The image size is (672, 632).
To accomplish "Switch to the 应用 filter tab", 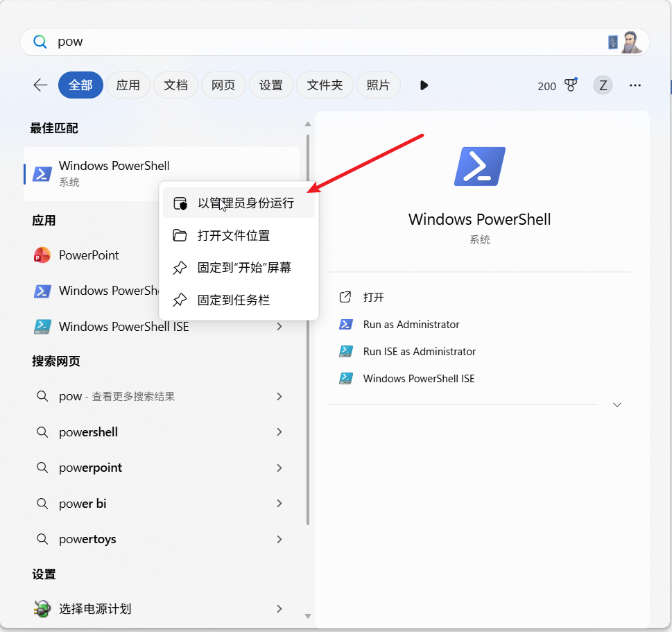I will (128, 85).
